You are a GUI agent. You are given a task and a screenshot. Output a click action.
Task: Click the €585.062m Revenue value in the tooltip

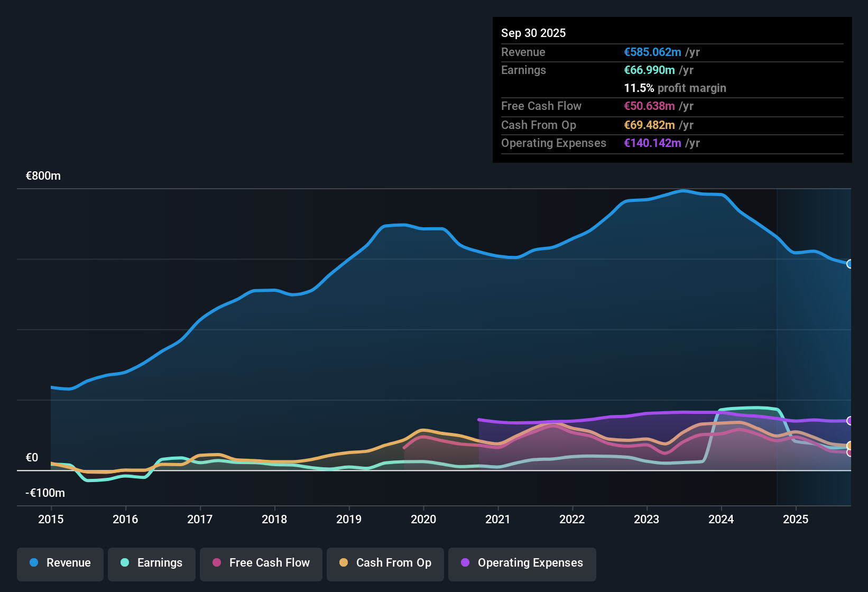652,52
